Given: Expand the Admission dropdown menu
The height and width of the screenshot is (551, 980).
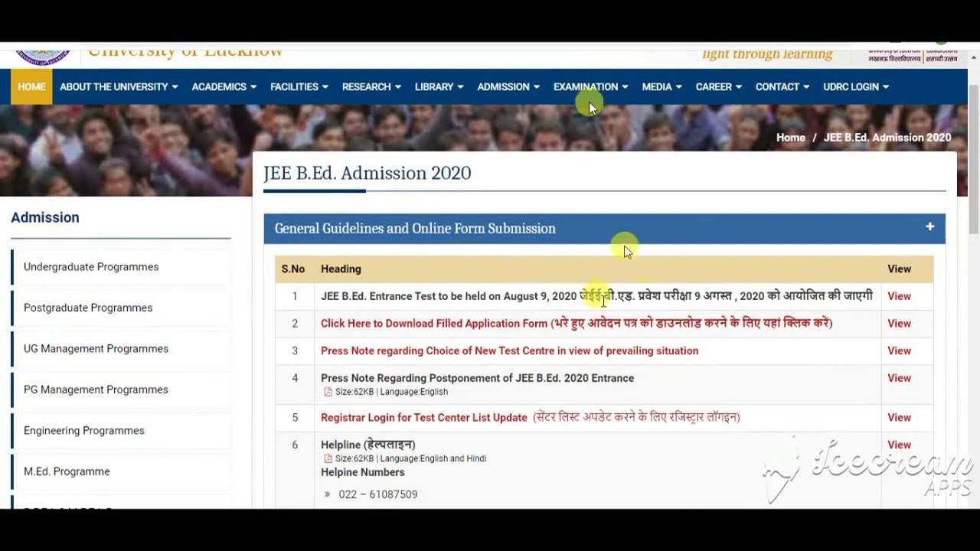Looking at the screenshot, I should point(508,86).
